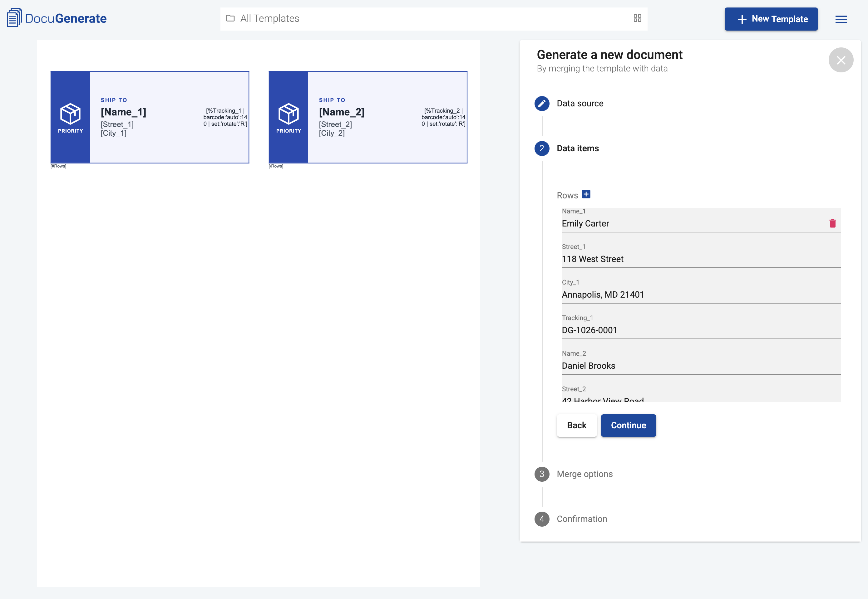Screen dimensions: 868x599
Task: Edit the Data source step pencil icon
Action: [542, 104]
